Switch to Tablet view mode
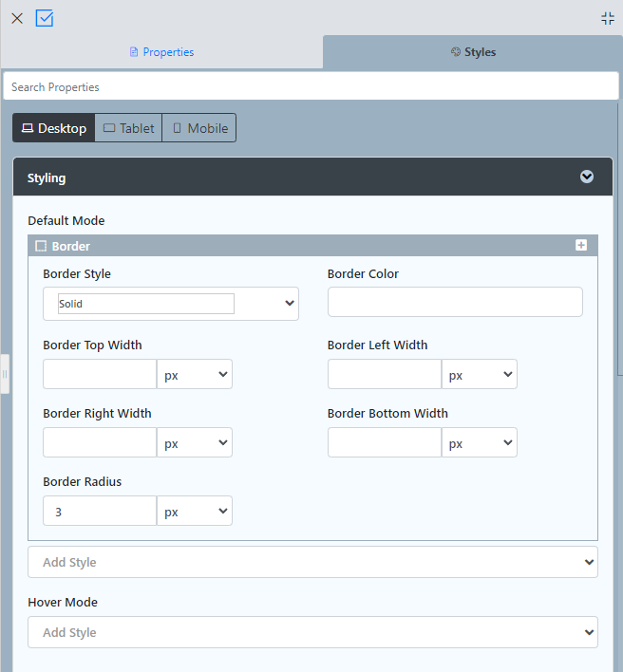 tap(128, 128)
